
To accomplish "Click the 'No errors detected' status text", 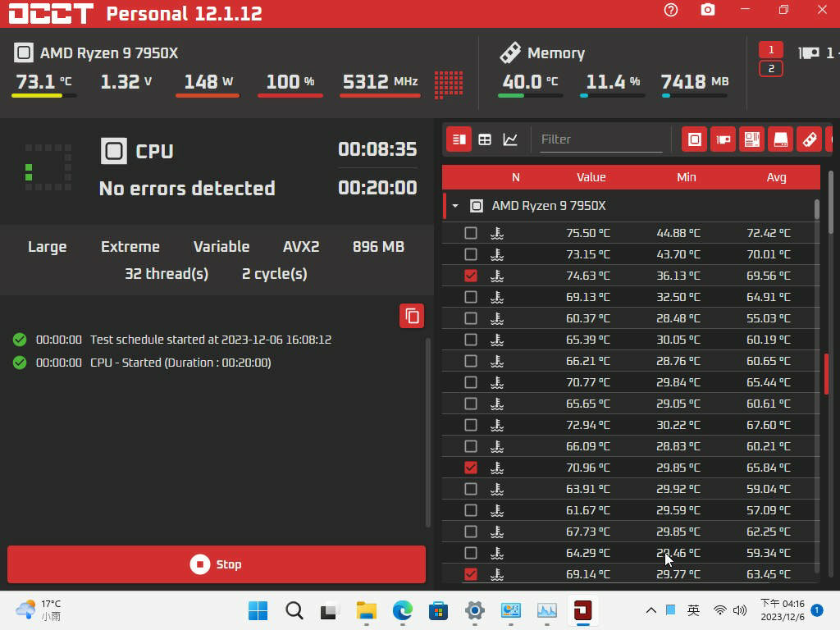I will click(x=187, y=188).
